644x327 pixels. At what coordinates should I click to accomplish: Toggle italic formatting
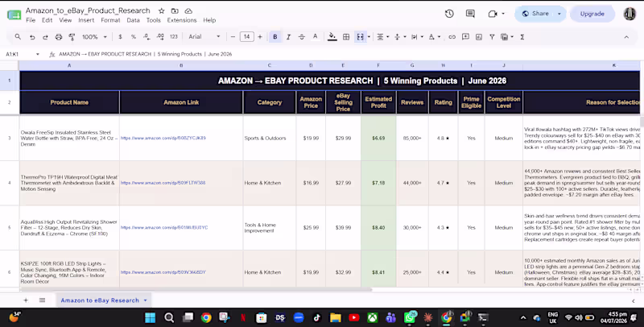[x=288, y=37]
